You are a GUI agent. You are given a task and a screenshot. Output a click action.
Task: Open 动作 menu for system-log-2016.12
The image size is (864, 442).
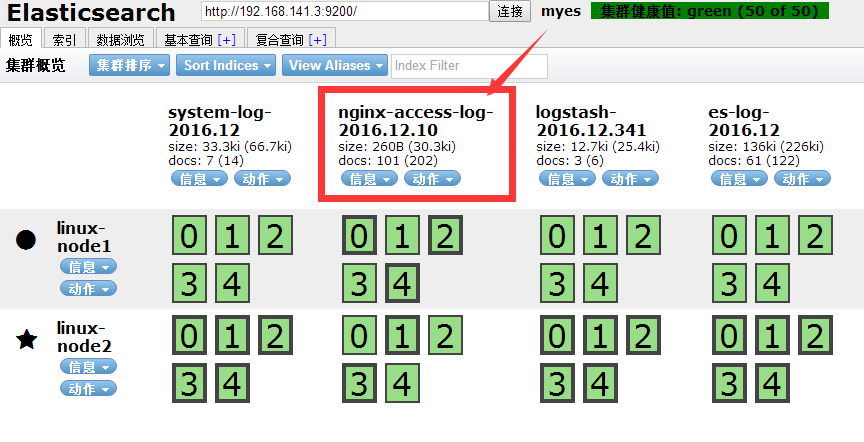pos(262,179)
